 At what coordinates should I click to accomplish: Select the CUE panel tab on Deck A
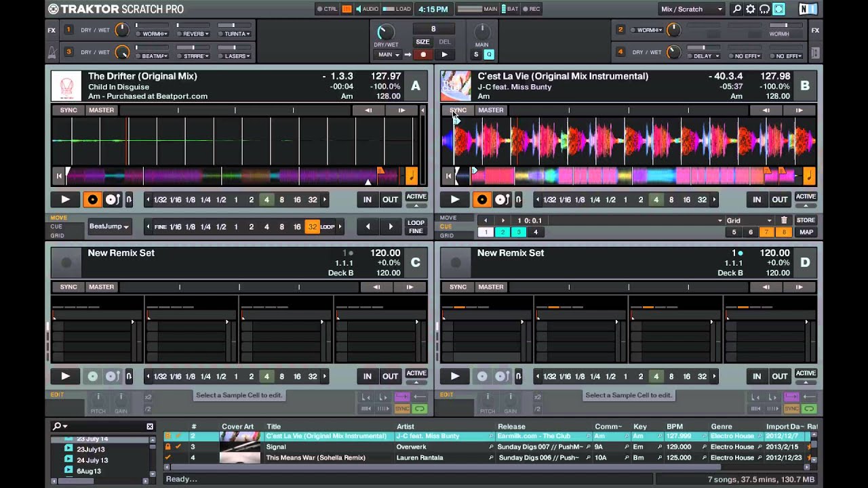click(56, 227)
